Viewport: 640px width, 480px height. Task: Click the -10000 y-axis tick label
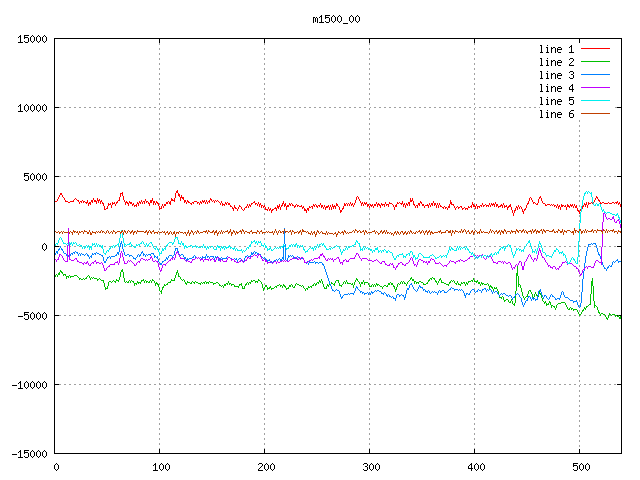[x=29, y=385]
